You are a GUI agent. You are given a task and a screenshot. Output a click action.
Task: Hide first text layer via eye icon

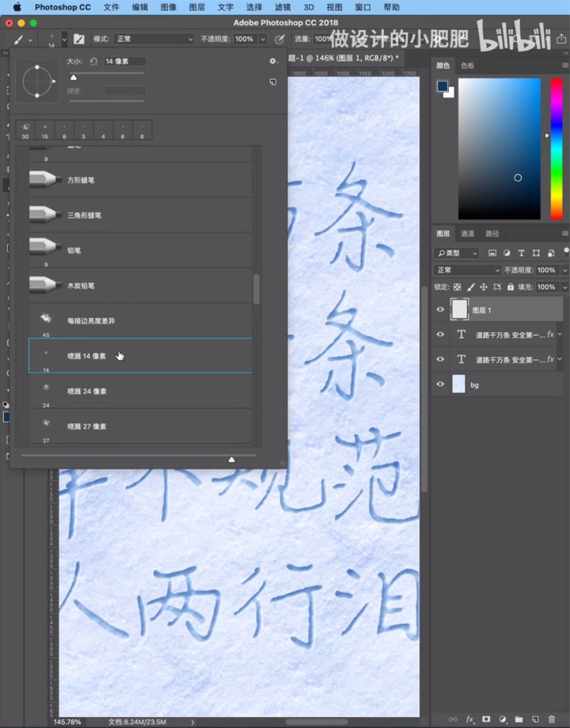coord(440,334)
